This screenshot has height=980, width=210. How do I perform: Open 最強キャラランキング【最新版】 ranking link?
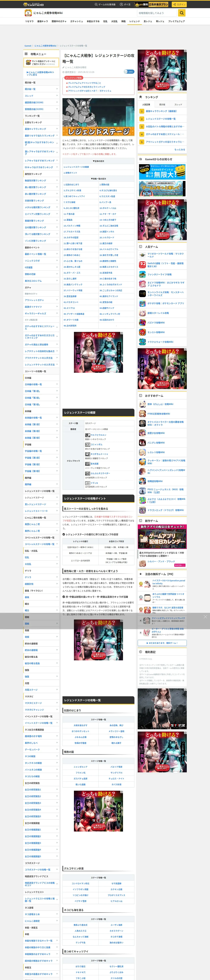pyautogui.click(x=161, y=111)
